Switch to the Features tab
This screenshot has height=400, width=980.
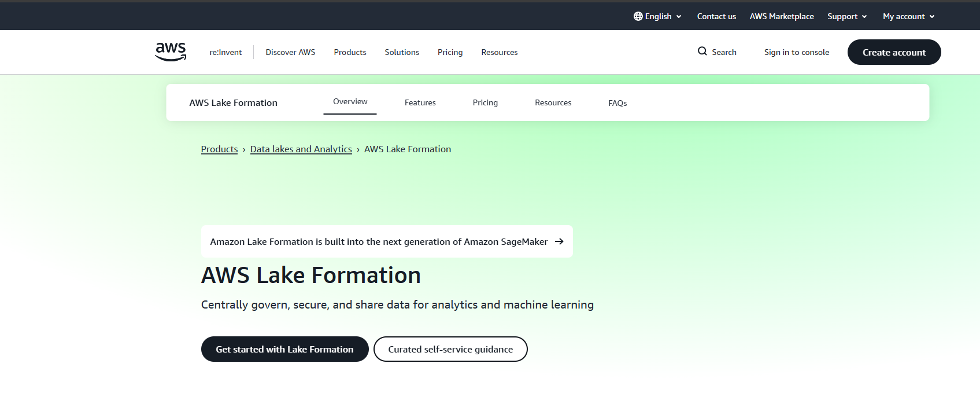pyautogui.click(x=420, y=102)
